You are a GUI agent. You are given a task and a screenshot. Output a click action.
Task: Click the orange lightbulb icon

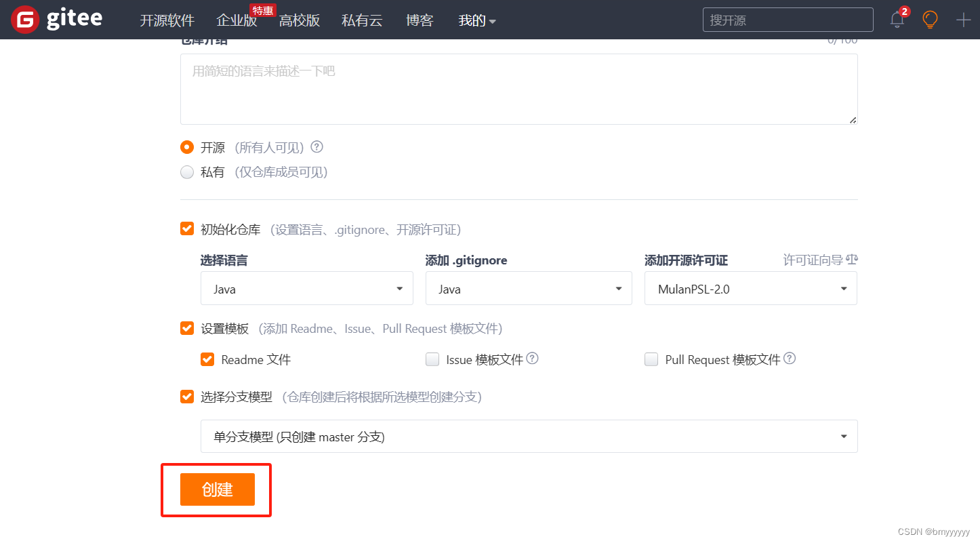[x=931, y=20]
